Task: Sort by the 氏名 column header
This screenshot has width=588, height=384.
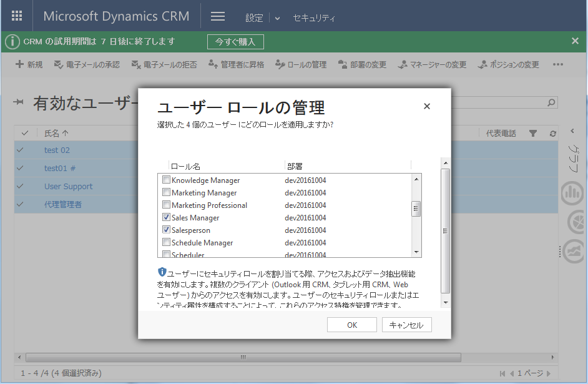Action: click(x=56, y=133)
